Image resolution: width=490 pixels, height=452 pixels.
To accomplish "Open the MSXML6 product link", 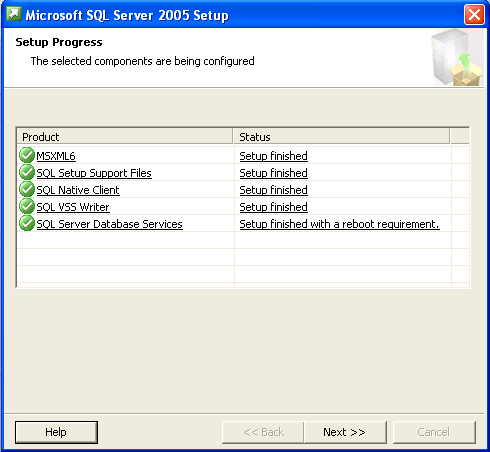I will pos(56,156).
